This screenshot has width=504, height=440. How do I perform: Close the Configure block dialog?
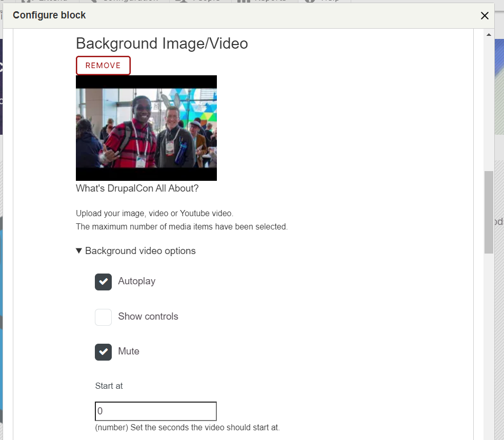pos(485,15)
